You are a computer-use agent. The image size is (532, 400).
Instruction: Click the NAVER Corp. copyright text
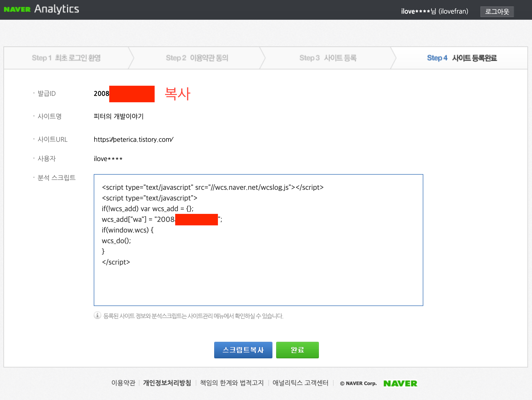click(358, 383)
